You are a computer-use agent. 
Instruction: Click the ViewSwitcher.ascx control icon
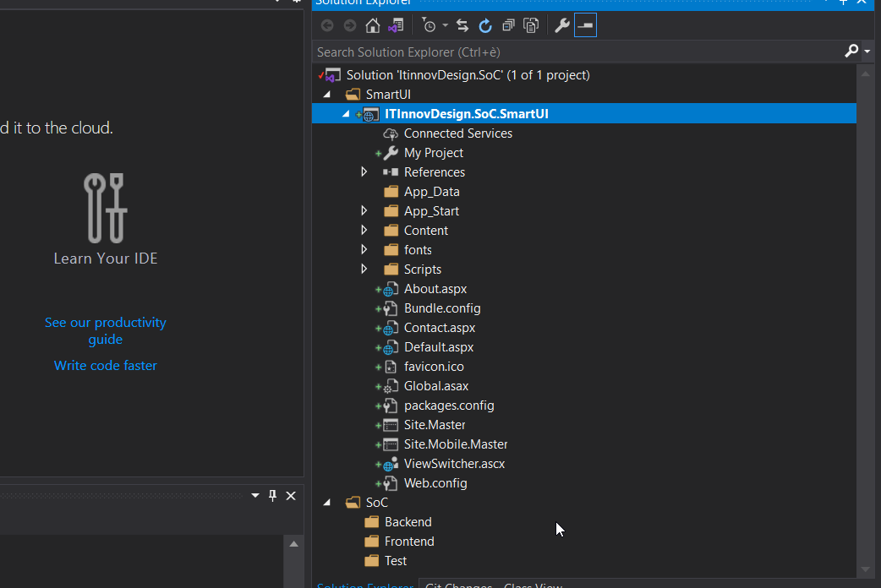click(390, 464)
